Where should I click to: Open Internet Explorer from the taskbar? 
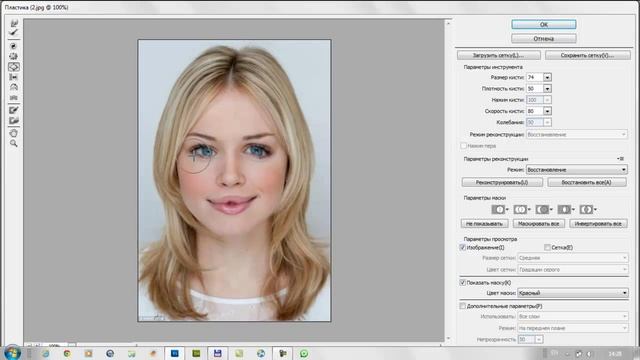(45, 353)
